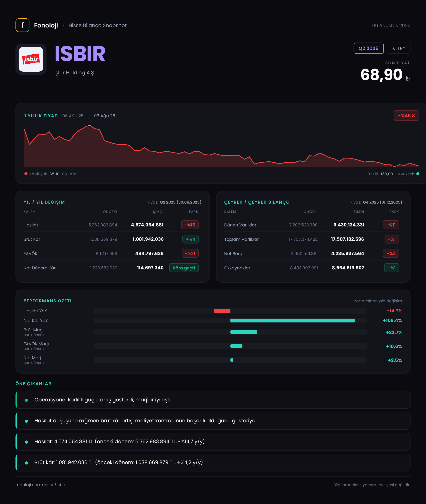The width and height of the screenshot is (426, 504).
Task: Click the "Kâra geçti" badge
Action: (x=184, y=268)
